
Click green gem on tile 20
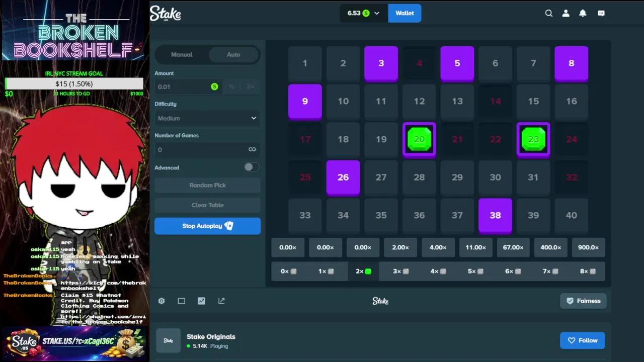[419, 139]
